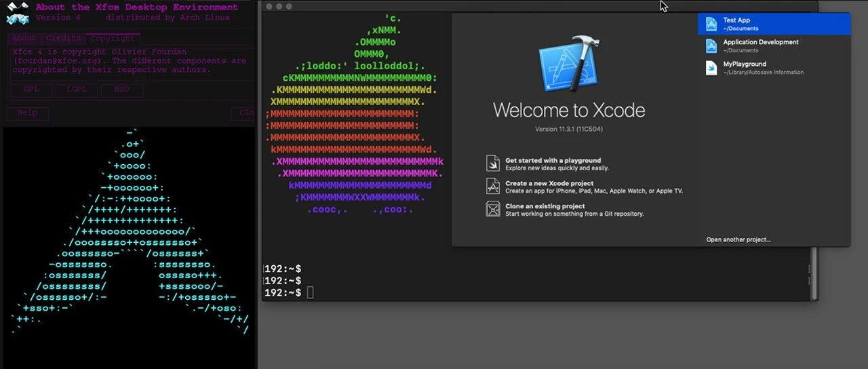Open the BSD license button

(122, 90)
